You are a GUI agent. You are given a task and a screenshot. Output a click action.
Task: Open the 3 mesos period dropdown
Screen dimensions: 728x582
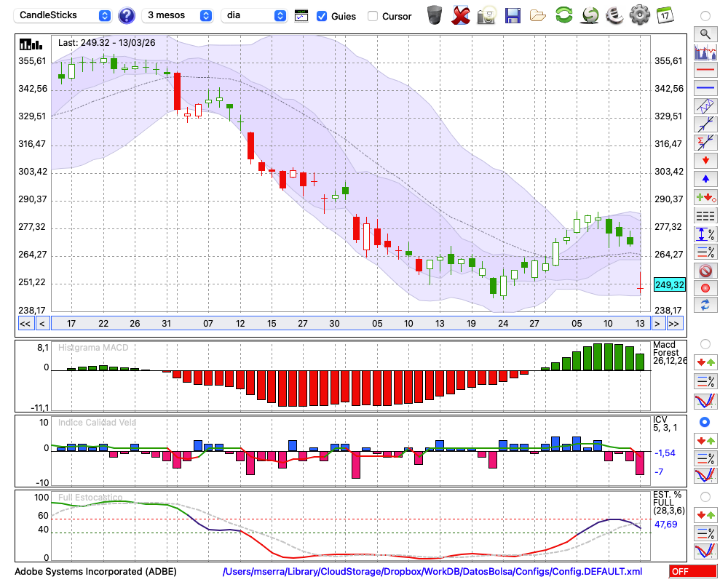pos(177,15)
